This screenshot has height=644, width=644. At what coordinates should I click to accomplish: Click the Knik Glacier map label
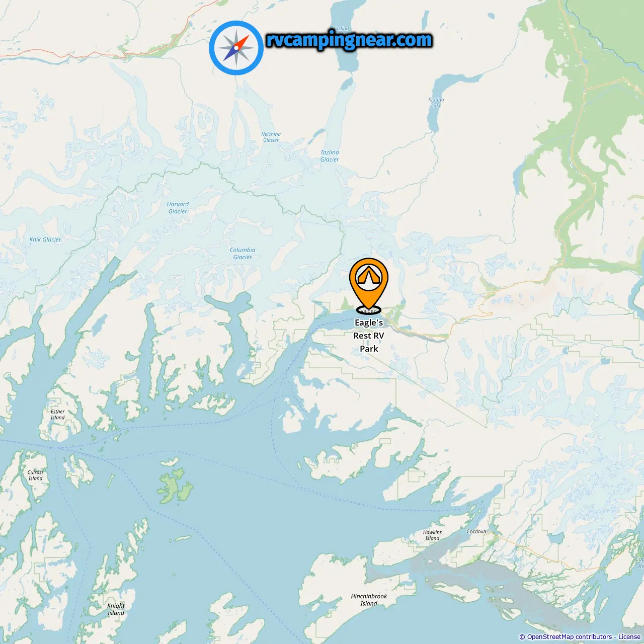click(45, 239)
